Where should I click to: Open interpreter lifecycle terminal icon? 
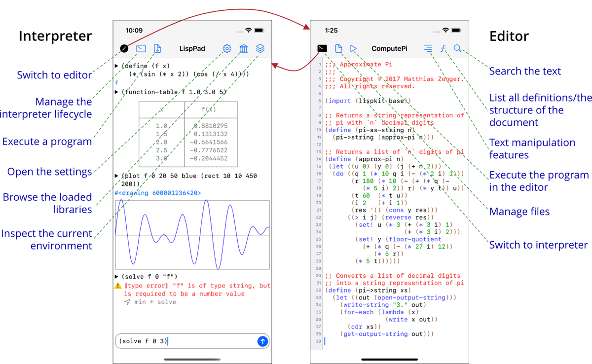pyautogui.click(x=141, y=48)
